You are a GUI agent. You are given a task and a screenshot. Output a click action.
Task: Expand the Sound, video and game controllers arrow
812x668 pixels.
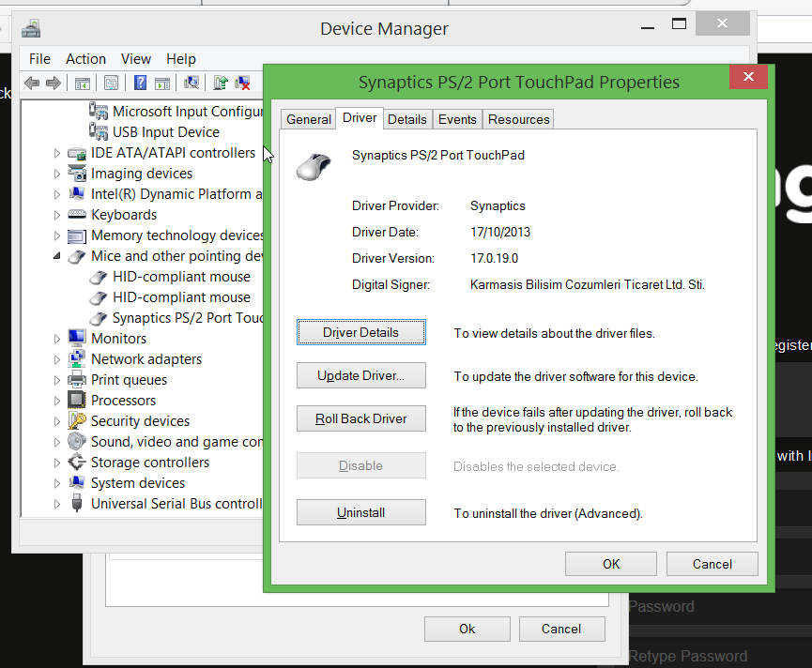point(57,443)
